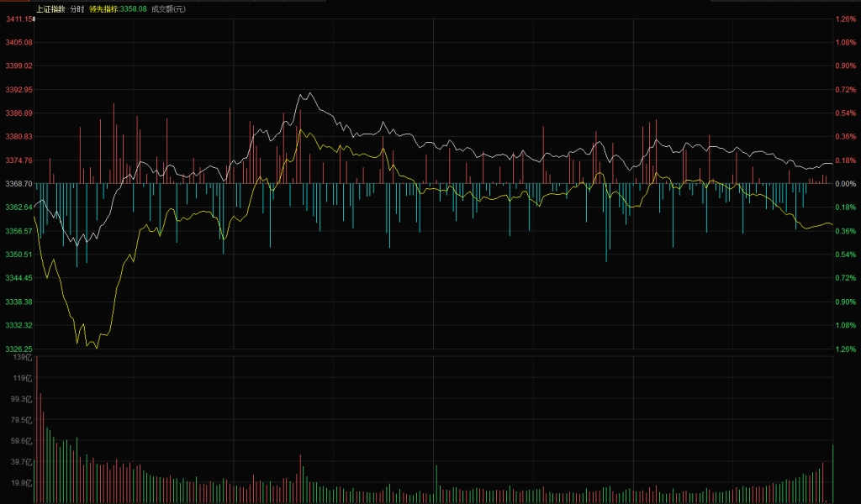Click the yellow leading line's lowest trough
This screenshot has height=504, width=861.
coord(96,347)
